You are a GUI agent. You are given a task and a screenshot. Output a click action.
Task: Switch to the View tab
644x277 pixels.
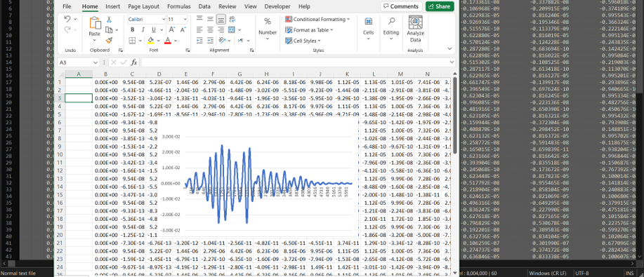point(250,6)
